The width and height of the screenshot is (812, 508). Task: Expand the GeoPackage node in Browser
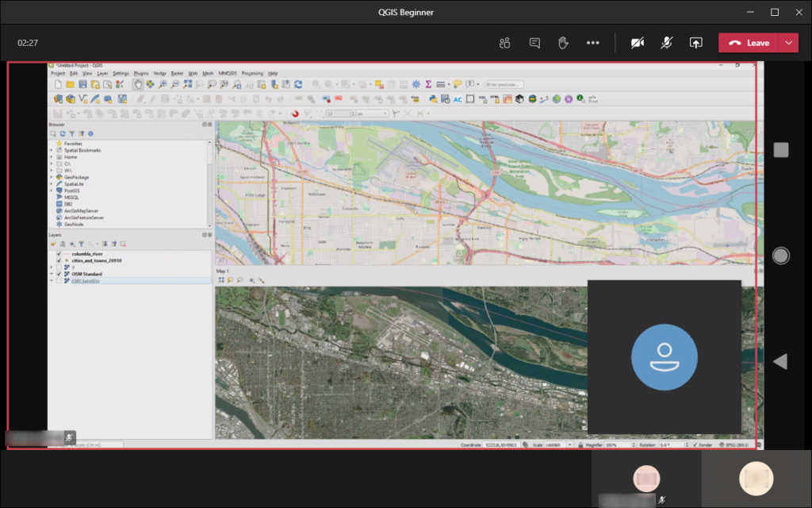52,177
